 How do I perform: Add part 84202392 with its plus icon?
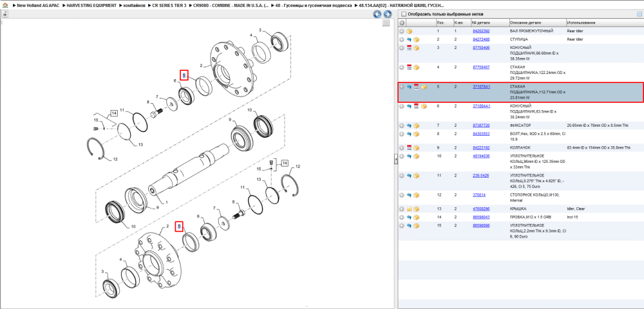pyautogui.click(x=402, y=31)
